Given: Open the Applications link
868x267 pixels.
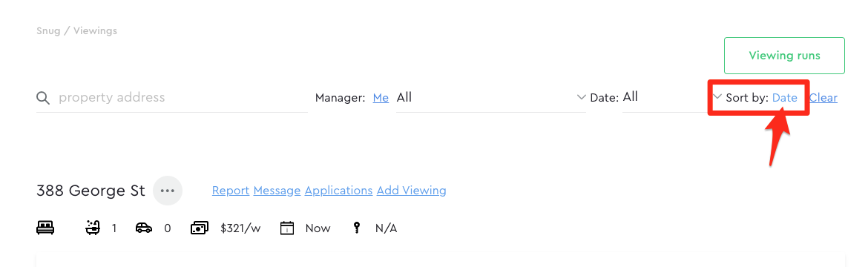Looking at the screenshot, I should click(x=339, y=191).
